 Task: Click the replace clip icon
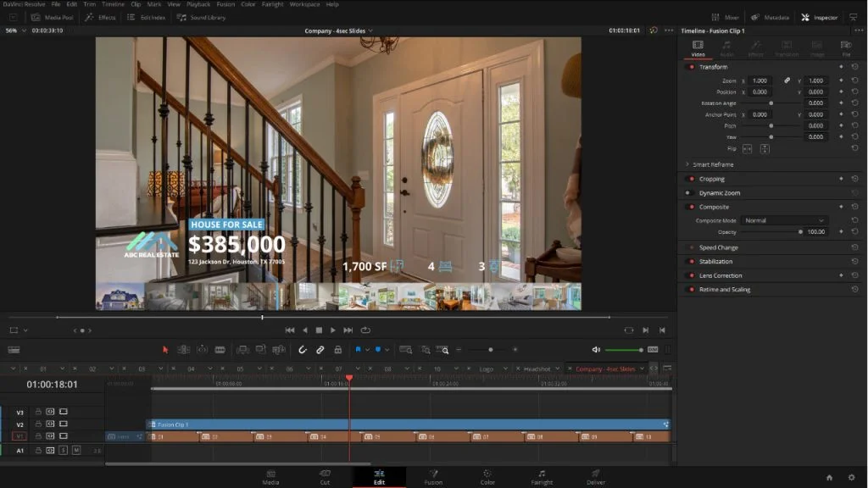[279, 350]
